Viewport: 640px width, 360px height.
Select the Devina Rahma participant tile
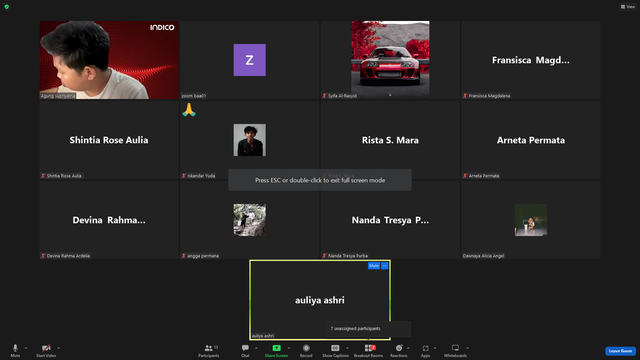[x=109, y=220]
